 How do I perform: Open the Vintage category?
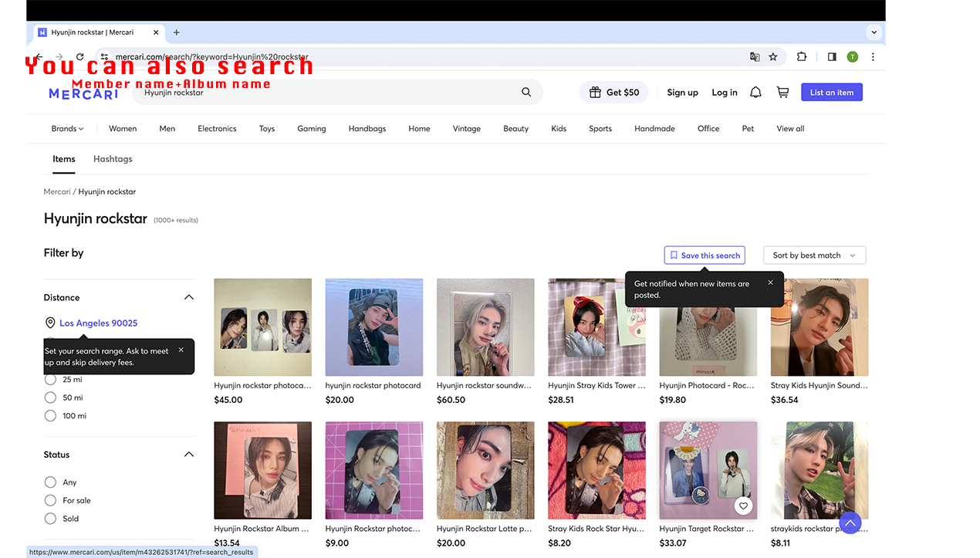pos(467,129)
